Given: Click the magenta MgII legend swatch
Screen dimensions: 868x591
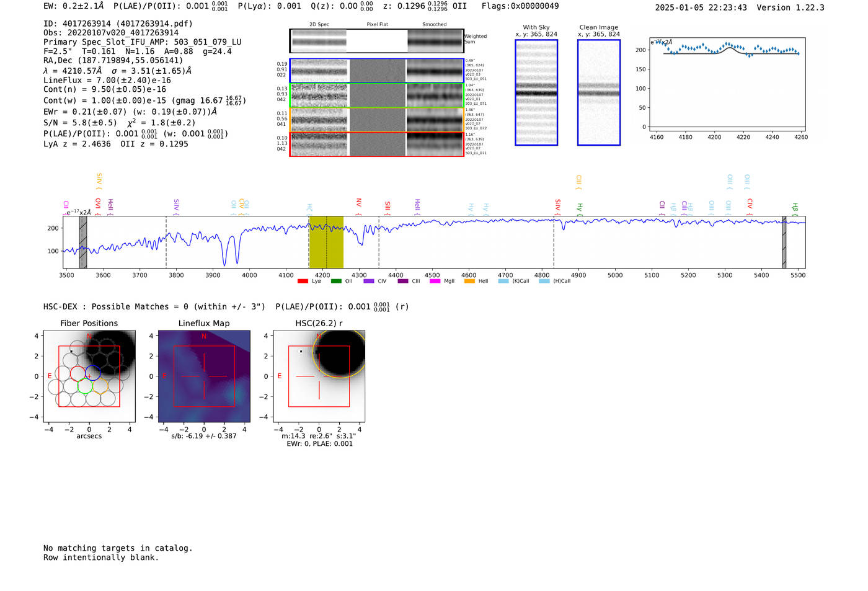Looking at the screenshot, I should pos(435,282).
